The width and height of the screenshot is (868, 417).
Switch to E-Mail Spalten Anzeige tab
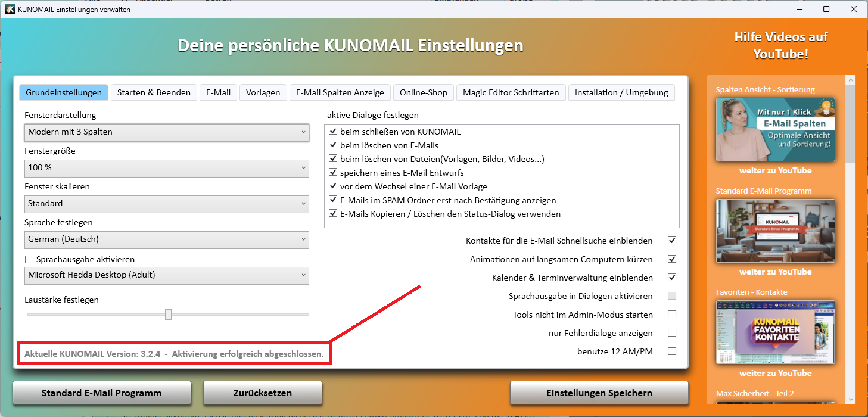[341, 92]
